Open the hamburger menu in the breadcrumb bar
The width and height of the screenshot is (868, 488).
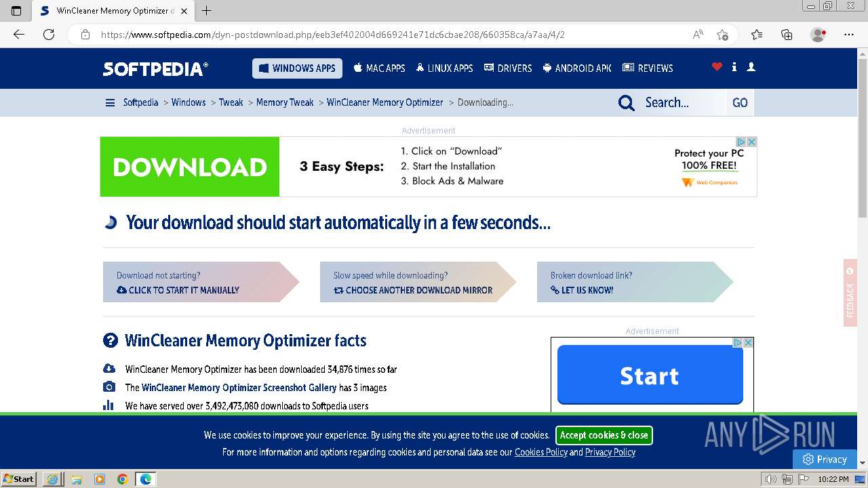tap(110, 102)
